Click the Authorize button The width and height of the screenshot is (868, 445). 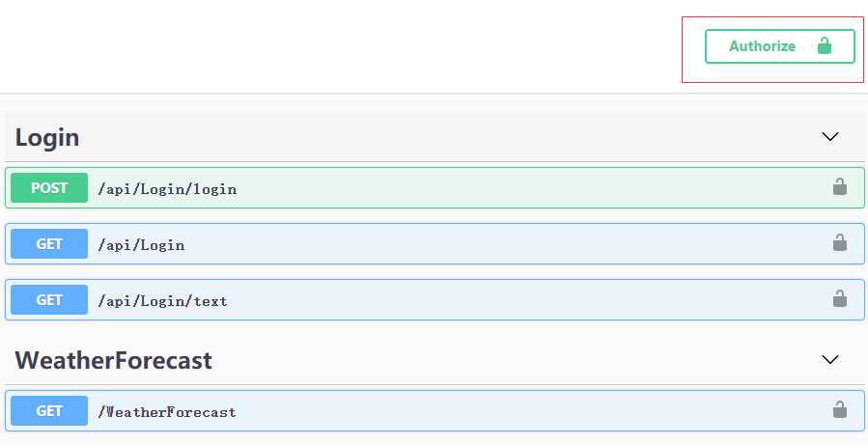763,46
